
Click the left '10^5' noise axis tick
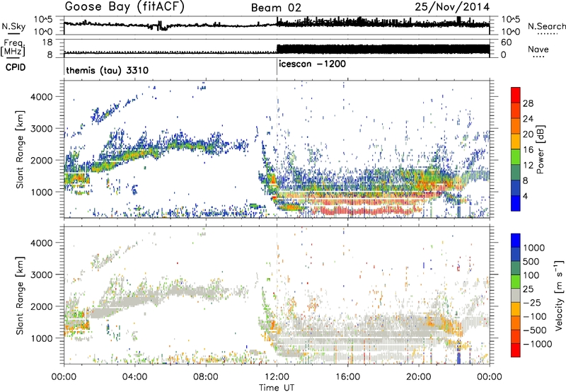(43, 19)
